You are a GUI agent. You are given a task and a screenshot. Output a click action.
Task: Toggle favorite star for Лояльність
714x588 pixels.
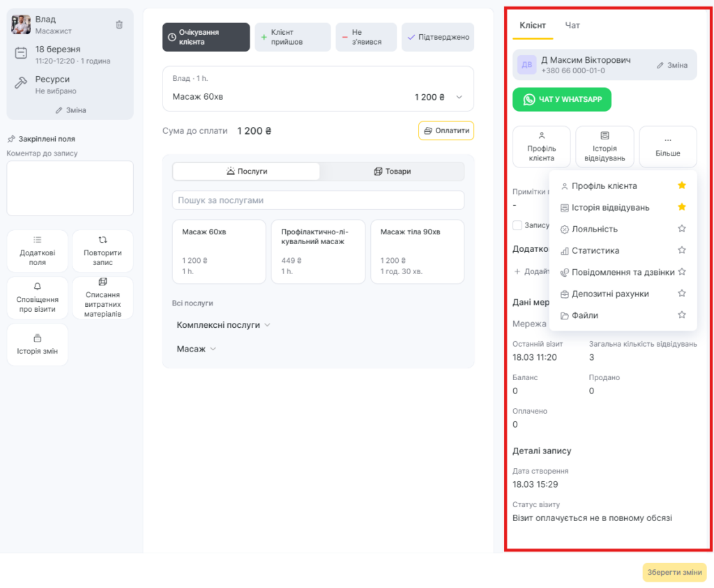click(x=682, y=229)
